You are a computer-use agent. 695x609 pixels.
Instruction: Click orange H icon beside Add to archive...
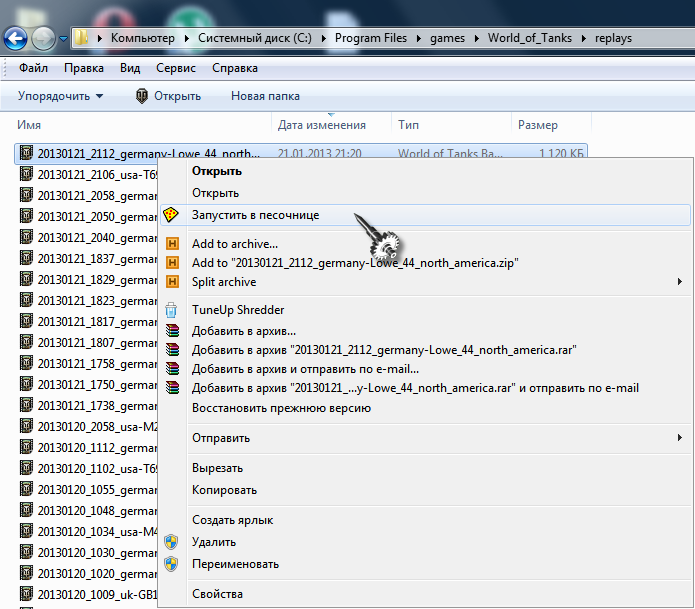click(x=172, y=243)
